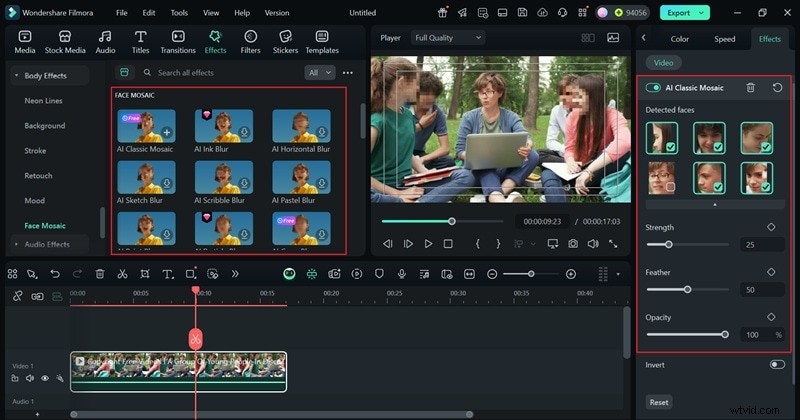800x420 pixels.
Task: Open the Titles panel
Action: pos(140,42)
